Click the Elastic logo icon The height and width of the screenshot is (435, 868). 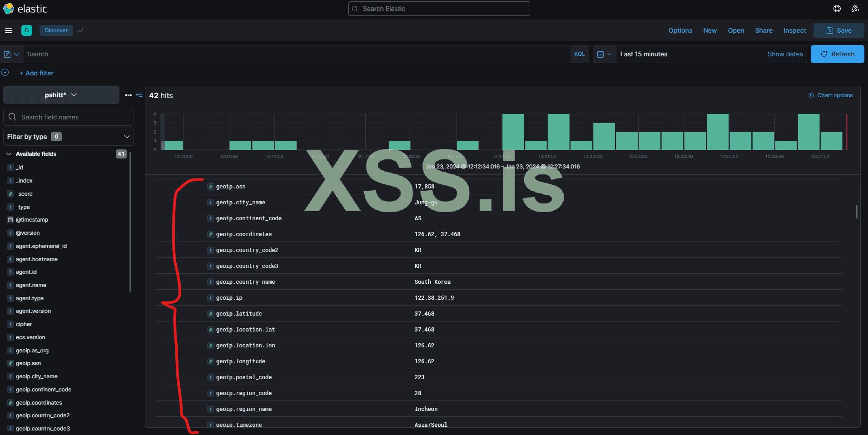coord(9,9)
